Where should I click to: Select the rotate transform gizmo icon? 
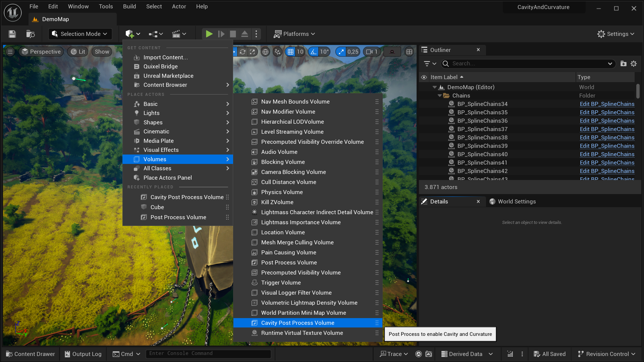point(243,52)
